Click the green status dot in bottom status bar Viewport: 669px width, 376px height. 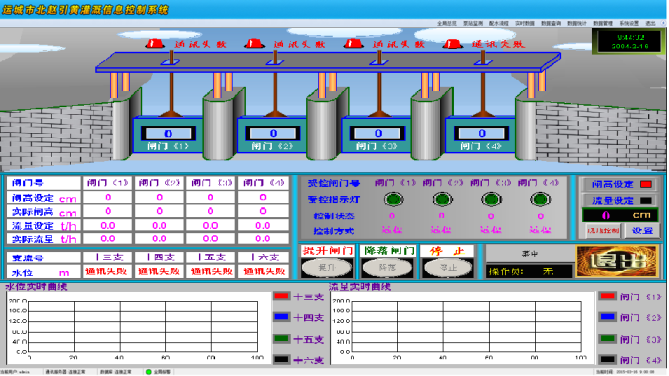coord(148,372)
